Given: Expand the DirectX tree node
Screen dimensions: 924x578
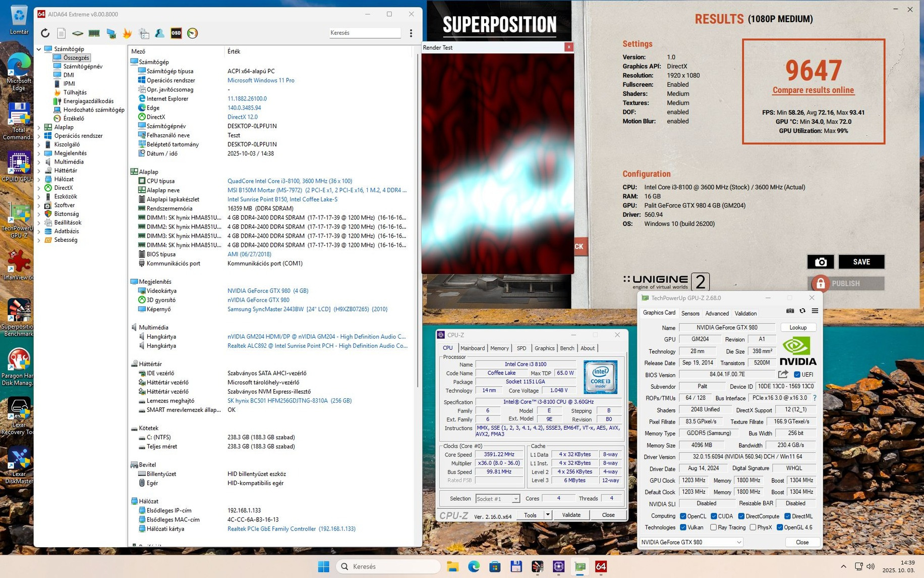Looking at the screenshot, I should pos(39,188).
